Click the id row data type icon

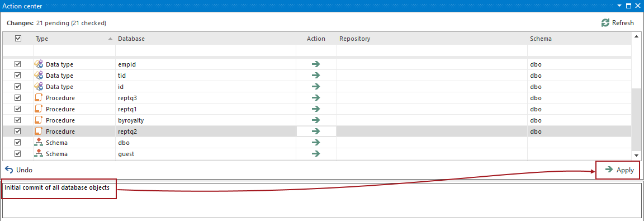coord(39,87)
